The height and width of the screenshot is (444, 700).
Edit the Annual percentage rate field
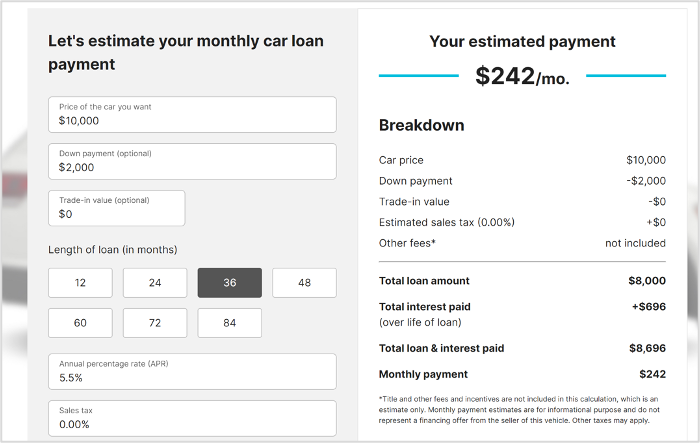[x=192, y=372]
